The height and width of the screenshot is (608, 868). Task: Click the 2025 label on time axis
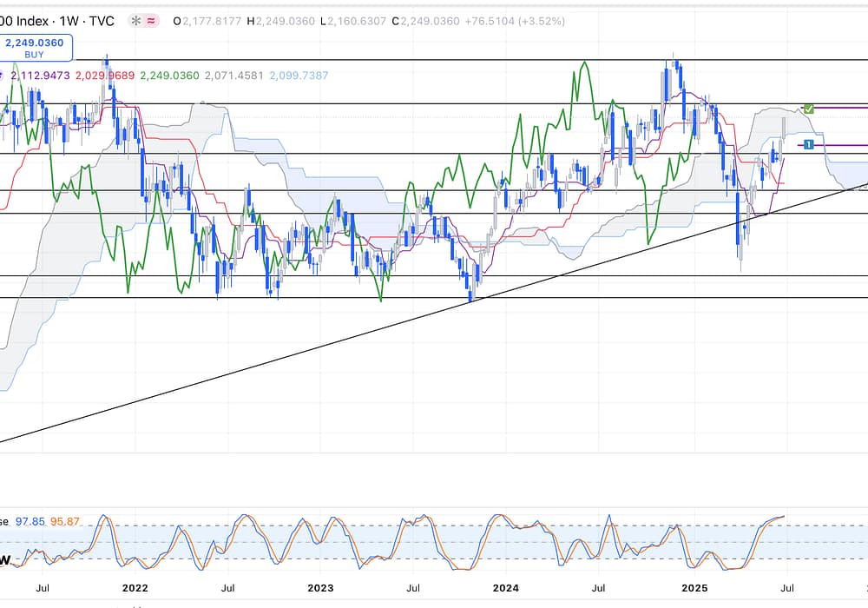click(x=694, y=588)
